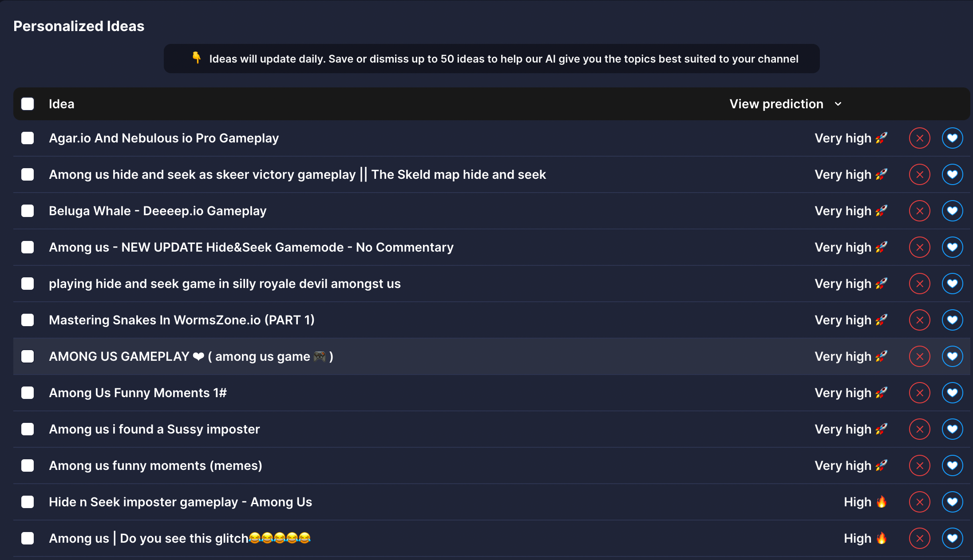
Task: Dismiss the NEW UPDATE Hide&Seek Gamemode idea
Action: click(920, 247)
